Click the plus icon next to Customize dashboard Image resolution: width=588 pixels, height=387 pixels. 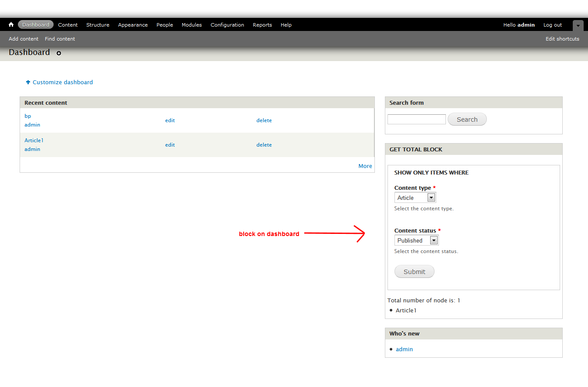click(27, 82)
